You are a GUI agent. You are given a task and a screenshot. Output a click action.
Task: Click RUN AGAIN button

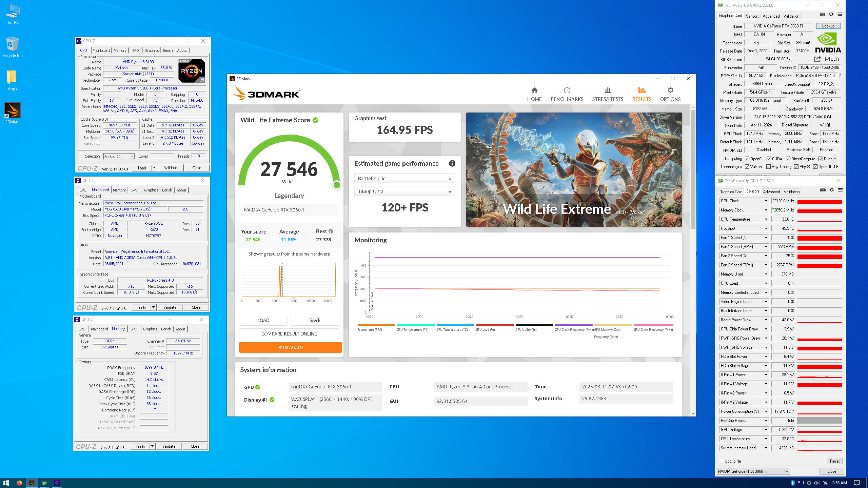(x=290, y=347)
